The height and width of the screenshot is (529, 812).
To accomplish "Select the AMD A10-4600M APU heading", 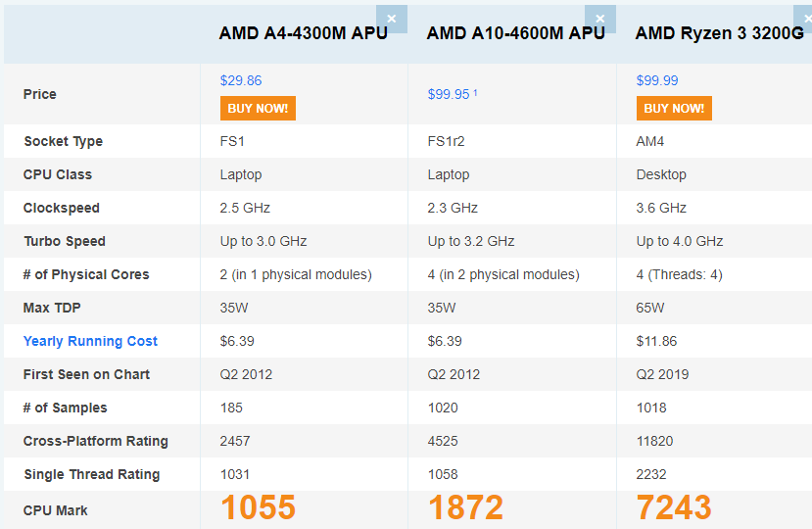I will click(x=516, y=33).
